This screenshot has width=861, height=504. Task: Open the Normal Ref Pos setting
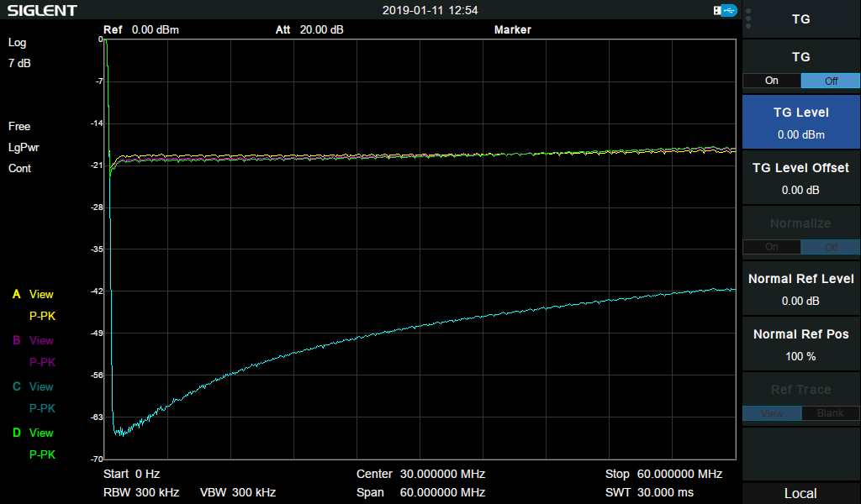(x=801, y=344)
